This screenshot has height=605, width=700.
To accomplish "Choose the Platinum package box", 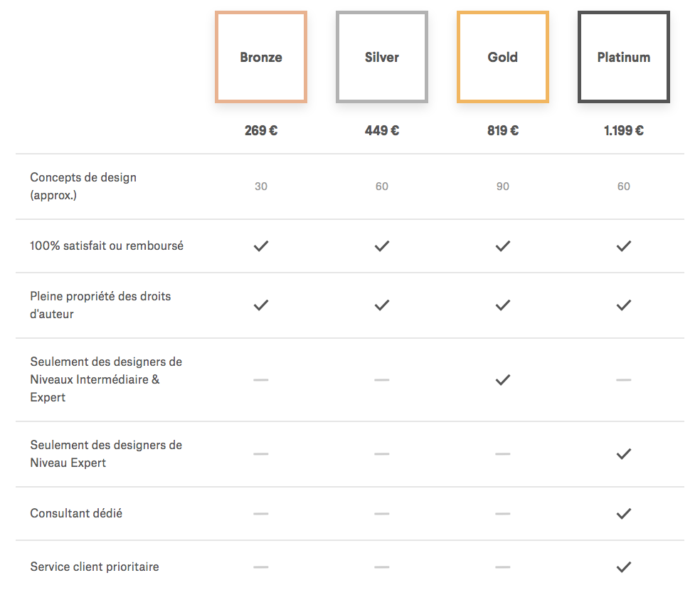I will [624, 57].
